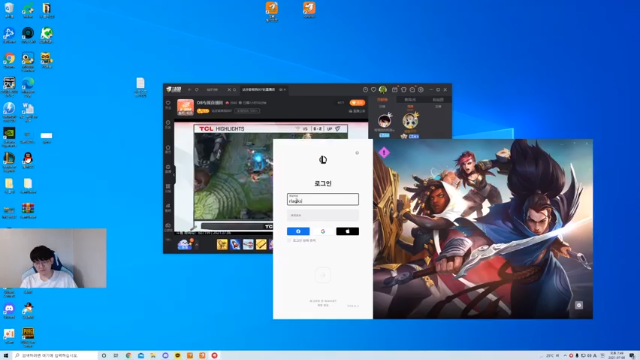The width and height of the screenshot is (640, 360).
Task: Click the history clock icon in the stream window title bar
Action: coord(365,90)
